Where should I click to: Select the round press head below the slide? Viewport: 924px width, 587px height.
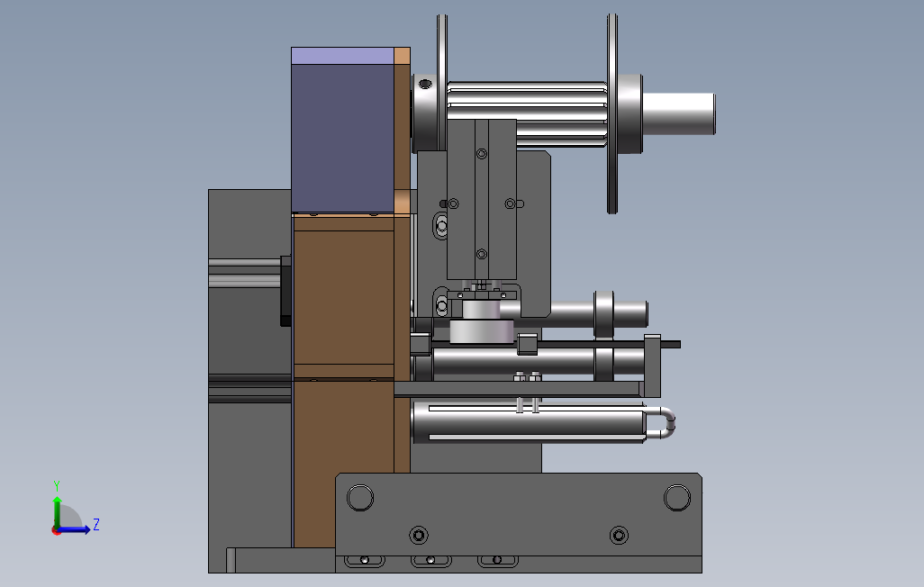pyautogui.click(x=483, y=331)
